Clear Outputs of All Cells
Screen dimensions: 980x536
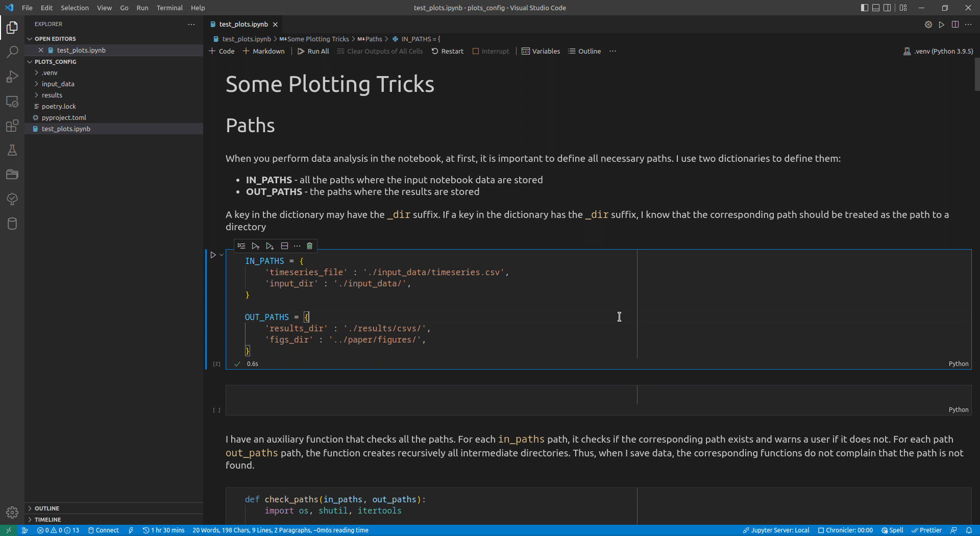pyautogui.click(x=380, y=51)
